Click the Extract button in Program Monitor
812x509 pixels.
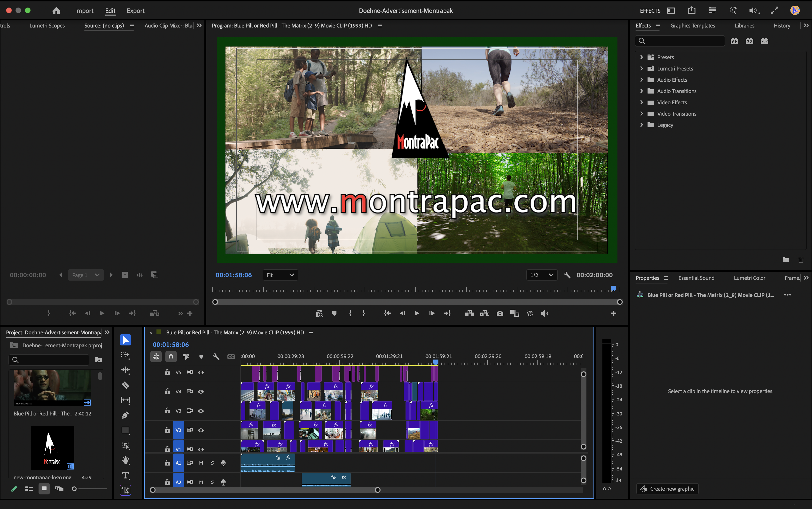[484, 313]
